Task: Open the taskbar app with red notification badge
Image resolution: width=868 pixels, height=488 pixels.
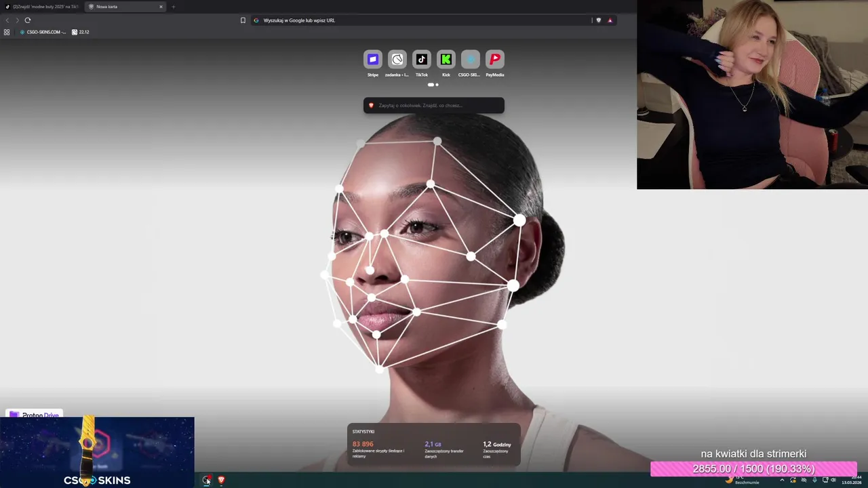Action: pyautogui.click(x=207, y=480)
